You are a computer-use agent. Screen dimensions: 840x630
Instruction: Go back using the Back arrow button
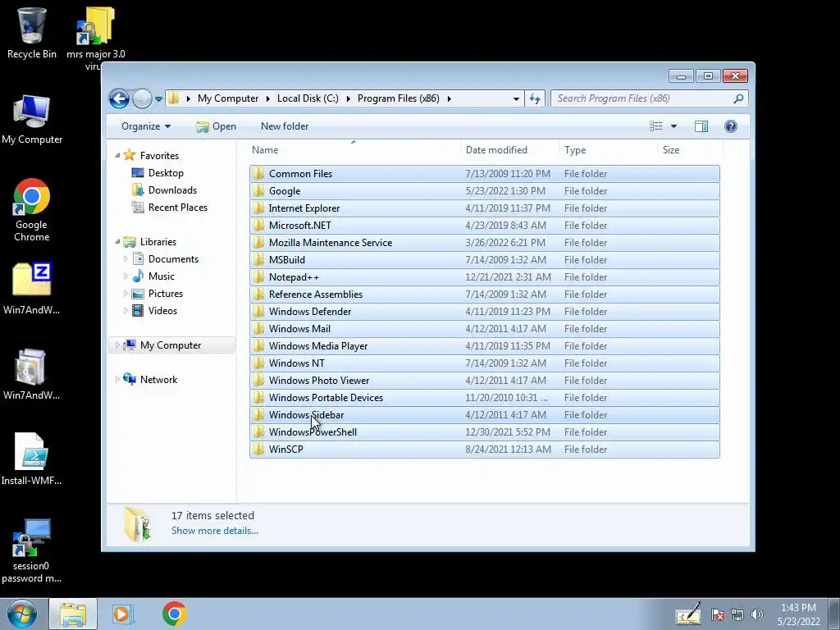[120, 98]
